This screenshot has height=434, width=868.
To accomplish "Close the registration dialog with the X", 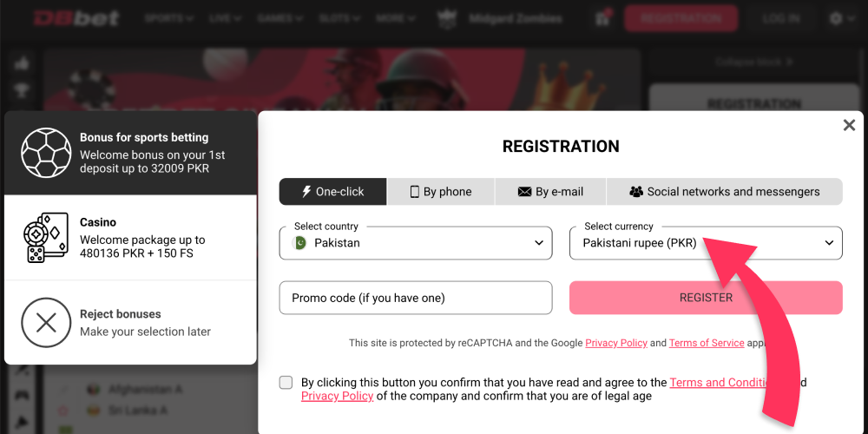I will coord(849,126).
